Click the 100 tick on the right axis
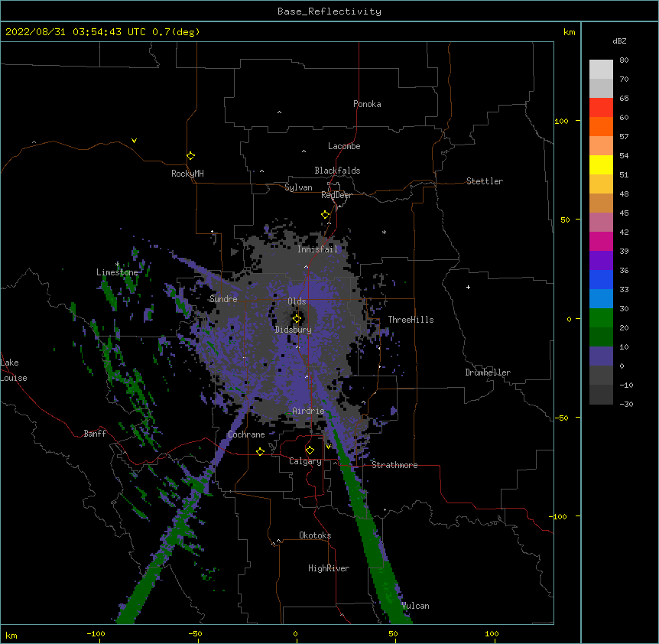Image resolution: width=659 pixels, height=644 pixels. coord(561,121)
